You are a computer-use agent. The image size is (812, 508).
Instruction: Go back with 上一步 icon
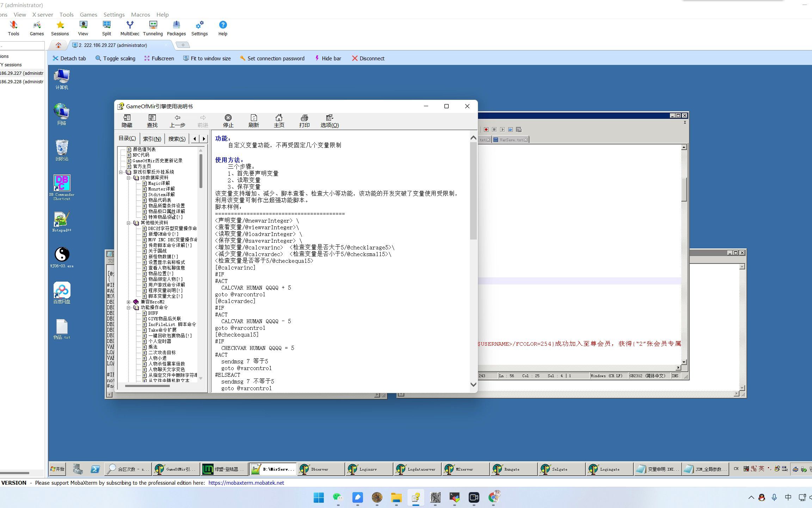tap(177, 121)
